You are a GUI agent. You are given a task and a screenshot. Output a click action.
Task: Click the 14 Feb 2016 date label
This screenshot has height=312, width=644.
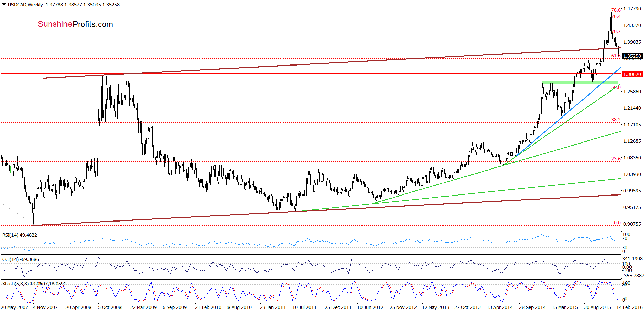click(629, 307)
